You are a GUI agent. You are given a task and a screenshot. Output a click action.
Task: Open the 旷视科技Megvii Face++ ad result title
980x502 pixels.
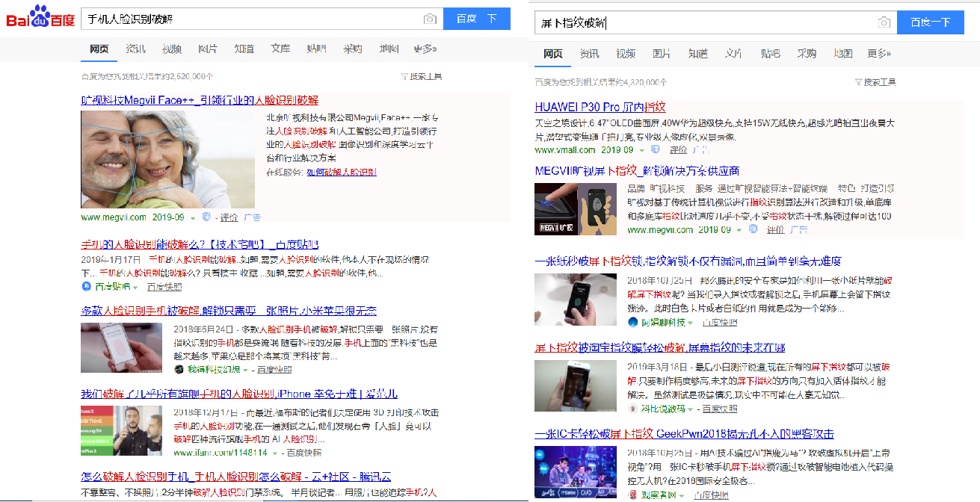coord(200,100)
